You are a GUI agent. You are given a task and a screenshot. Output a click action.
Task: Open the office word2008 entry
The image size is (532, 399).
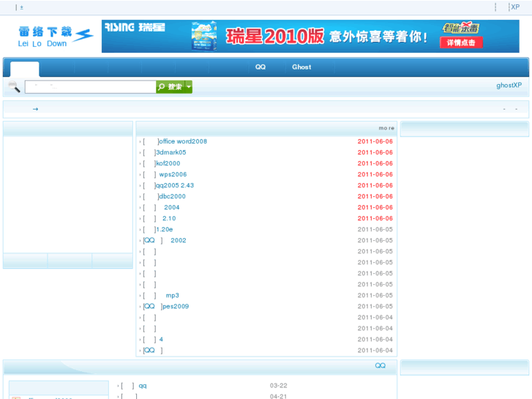pos(183,141)
